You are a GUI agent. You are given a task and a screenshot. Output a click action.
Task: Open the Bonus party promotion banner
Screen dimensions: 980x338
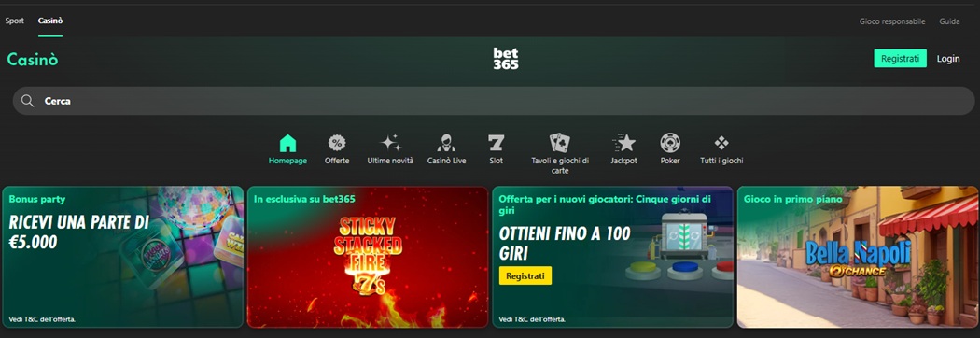click(122, 257)
